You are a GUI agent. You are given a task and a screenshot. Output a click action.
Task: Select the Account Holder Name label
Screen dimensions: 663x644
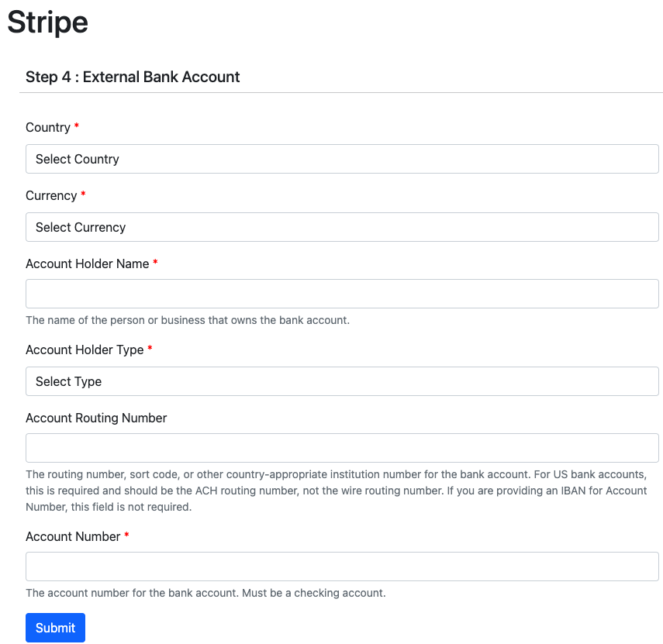pos(87,263)
